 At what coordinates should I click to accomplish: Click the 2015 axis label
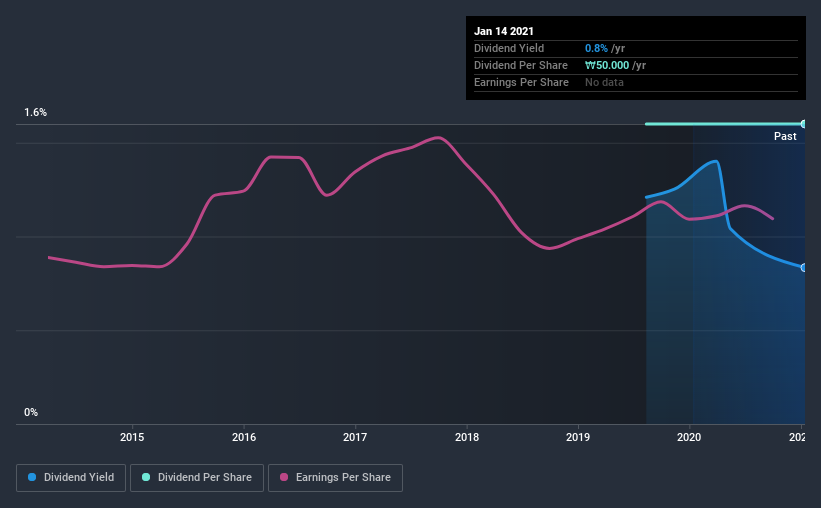(132, 437)
